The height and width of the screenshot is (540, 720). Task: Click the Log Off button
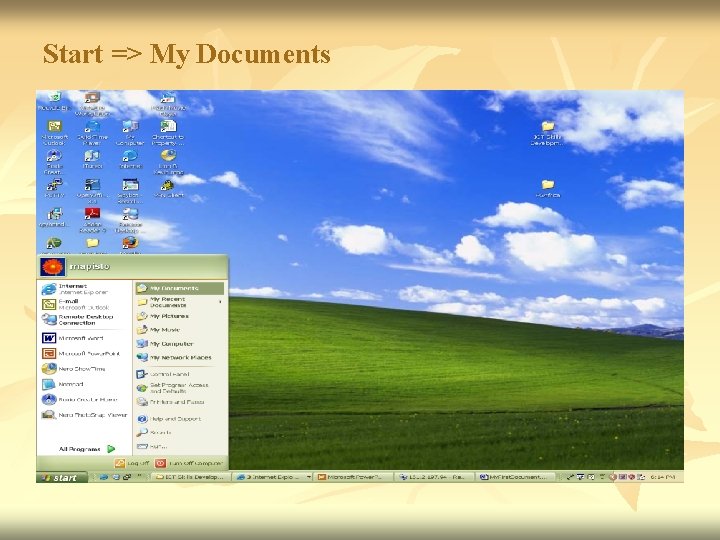click(132, 463)
